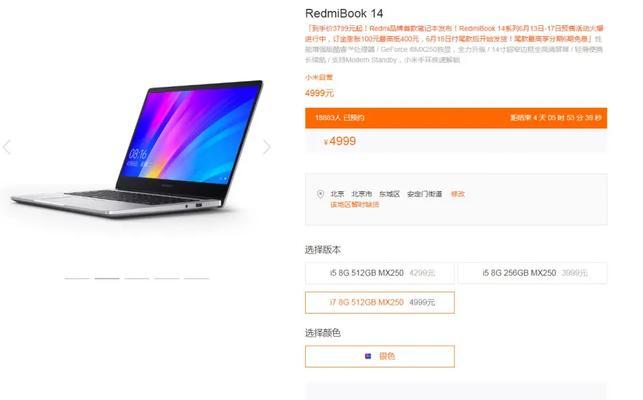Select the i5 8G 512GB MX250 version
Screen dimensions: 643x400
pos(380,273)
